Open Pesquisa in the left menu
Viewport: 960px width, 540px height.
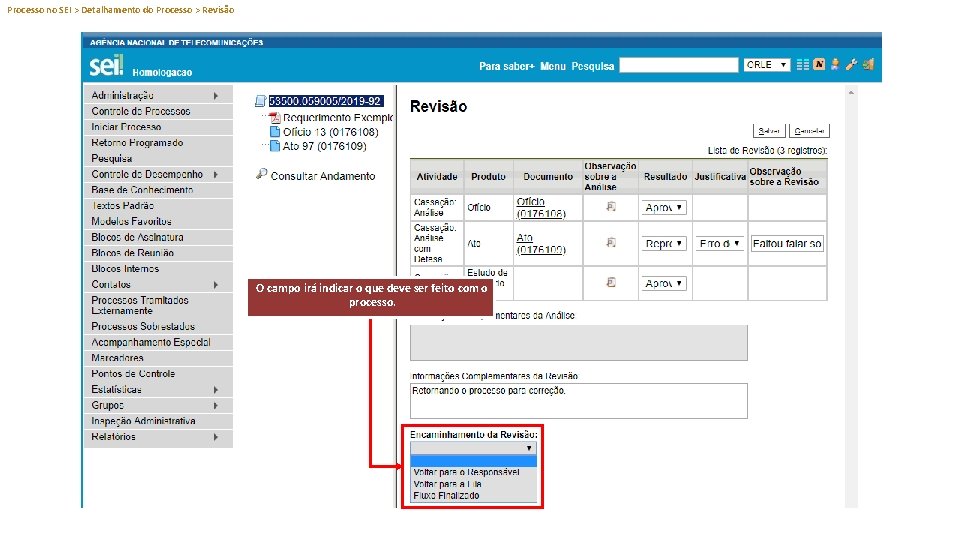click(x=158, y=159)
